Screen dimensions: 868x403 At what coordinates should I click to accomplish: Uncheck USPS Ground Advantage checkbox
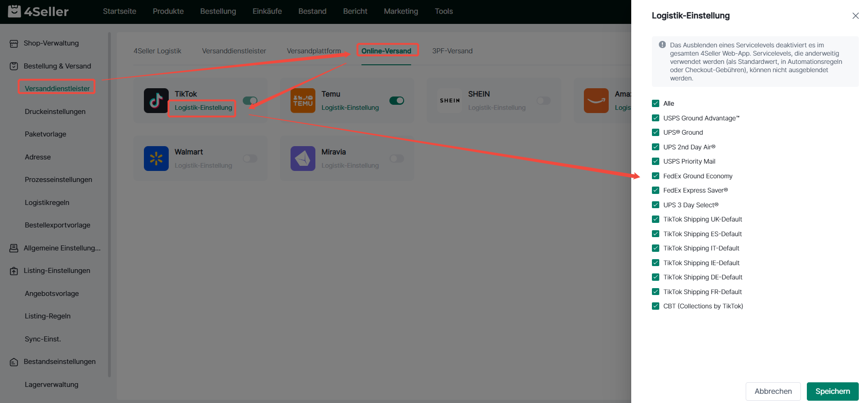[x=656, y=118]
